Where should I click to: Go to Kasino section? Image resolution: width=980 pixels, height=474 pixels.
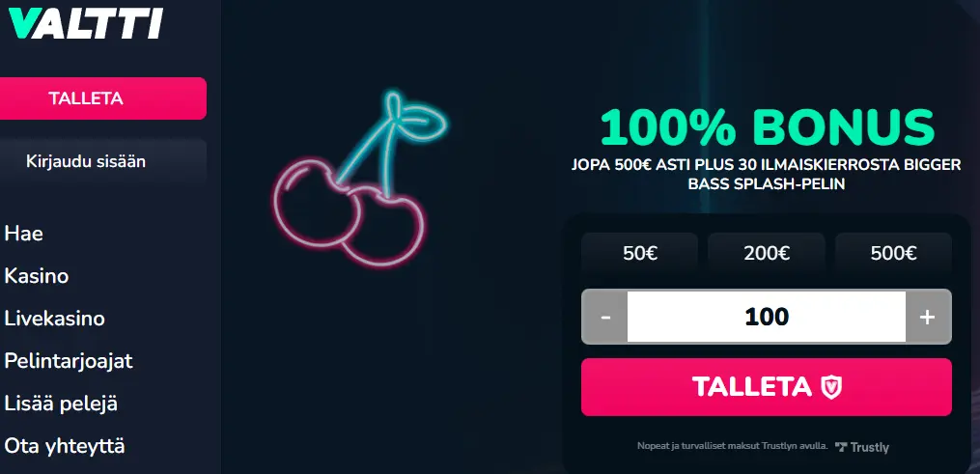37,276
